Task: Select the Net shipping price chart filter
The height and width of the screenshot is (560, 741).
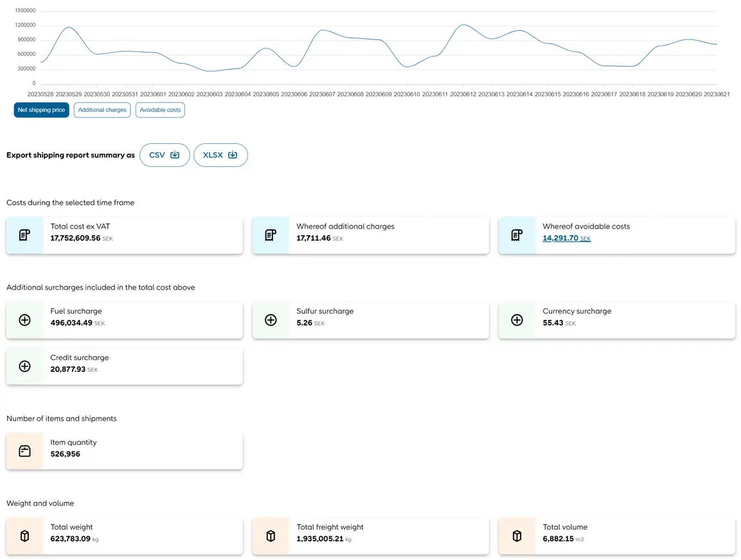Action: click(41, 110)
